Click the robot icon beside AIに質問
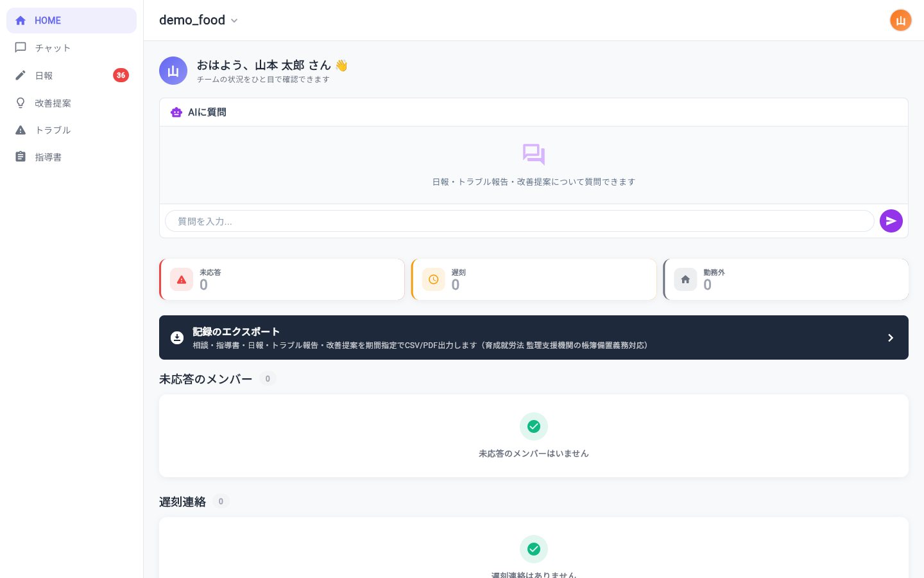The height and width of the screenshot is (578, 924). point(176,112)
